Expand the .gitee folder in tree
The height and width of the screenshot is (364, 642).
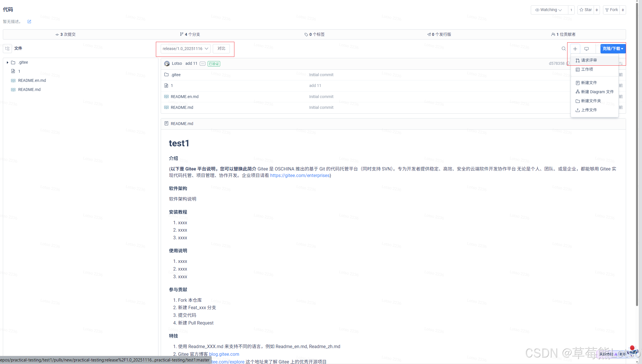7,62
